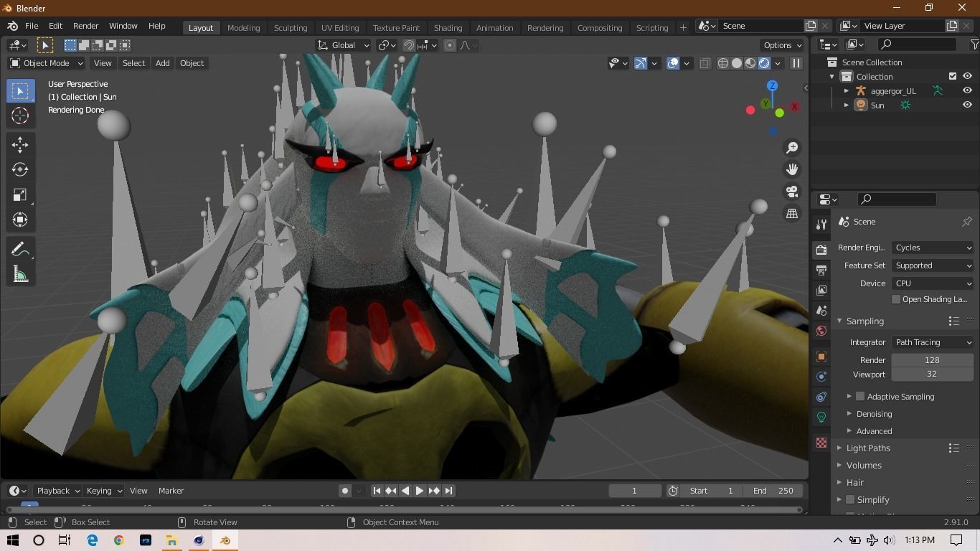Open the Tool properties tab

tap(821, 225)
